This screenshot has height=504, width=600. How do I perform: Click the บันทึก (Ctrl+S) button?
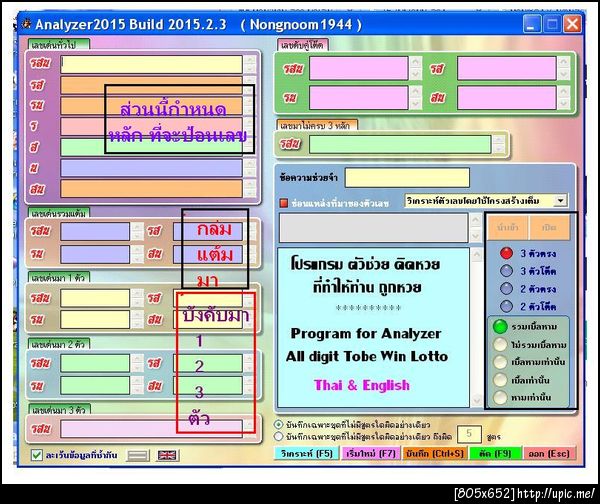point(434,453)
